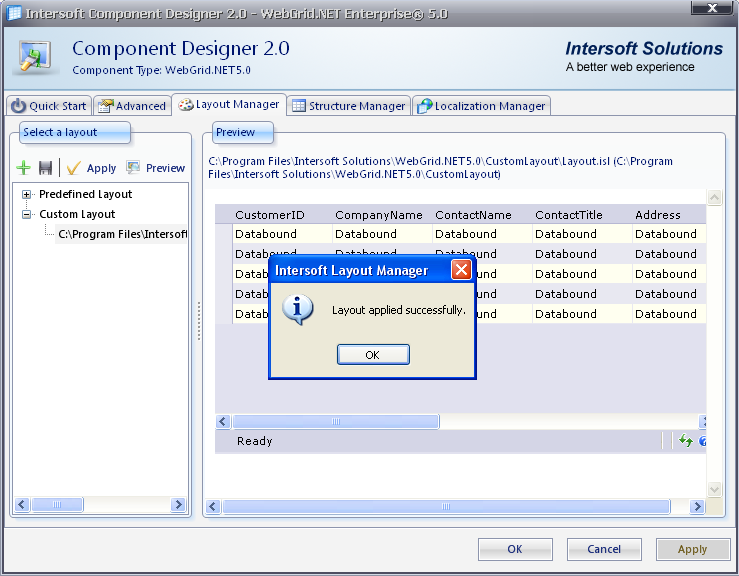Click the Select a layout panel header

(74, 132)
